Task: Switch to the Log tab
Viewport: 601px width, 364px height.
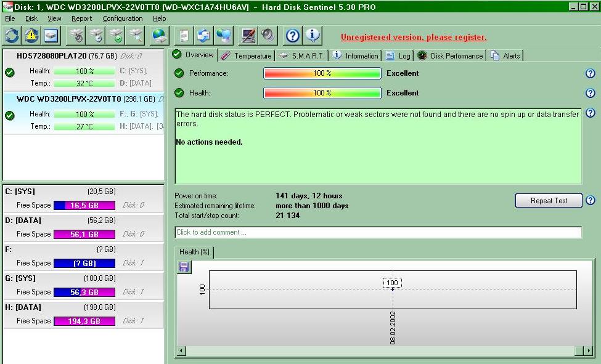Action: click(398, 56)
